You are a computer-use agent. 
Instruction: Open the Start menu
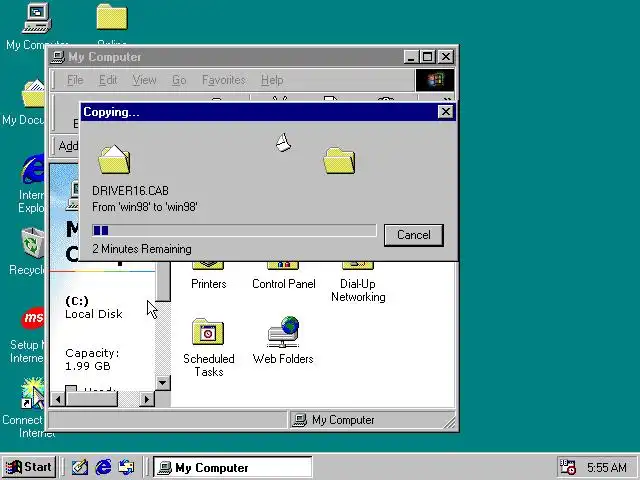(29, 467)
